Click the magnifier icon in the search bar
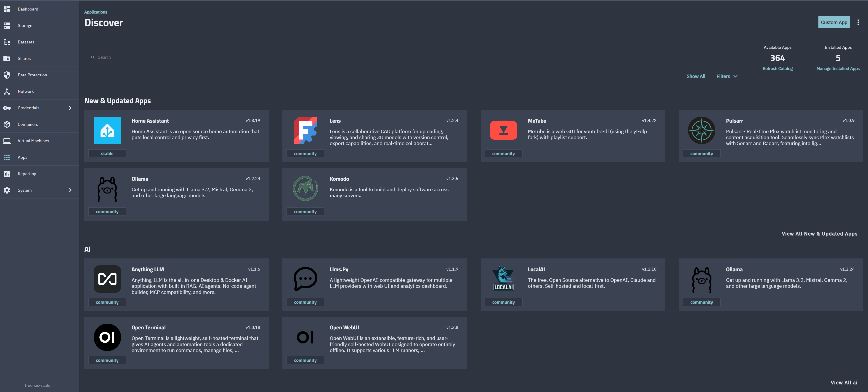 click(93, 57)
